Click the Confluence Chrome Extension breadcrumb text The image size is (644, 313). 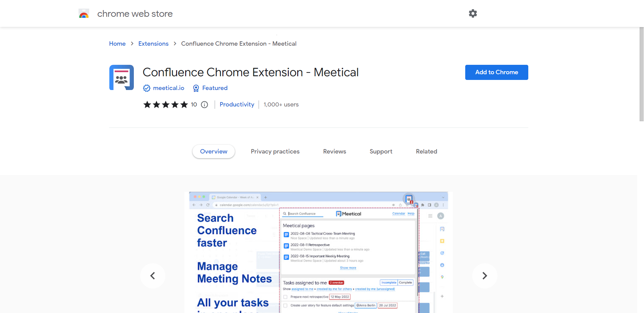pyautogui.click(x=239, y=44)
